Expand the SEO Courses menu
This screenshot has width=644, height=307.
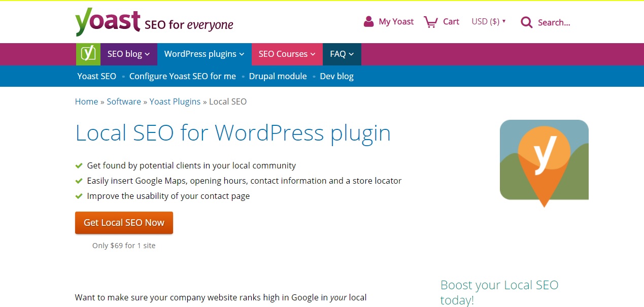[x=287, y=54]
